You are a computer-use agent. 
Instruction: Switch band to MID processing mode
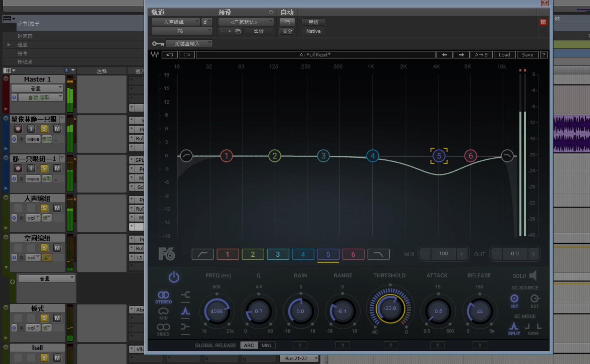click(x=163, y=312)
